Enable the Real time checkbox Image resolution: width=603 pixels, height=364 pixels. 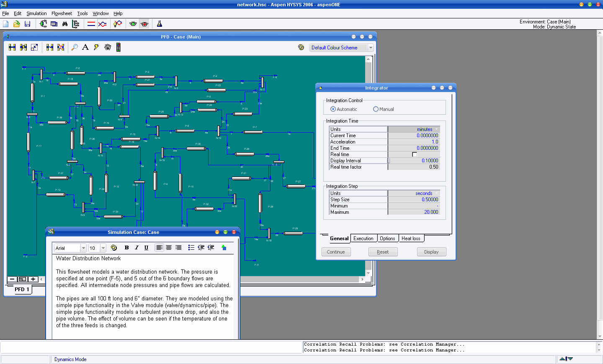pos(415,154)
